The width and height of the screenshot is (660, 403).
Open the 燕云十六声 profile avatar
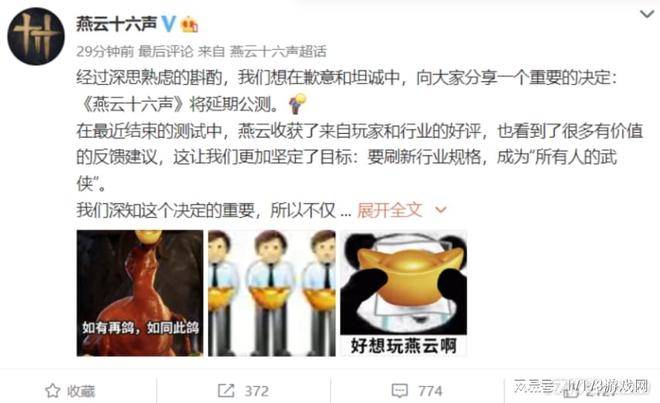(x=36, y=36)
